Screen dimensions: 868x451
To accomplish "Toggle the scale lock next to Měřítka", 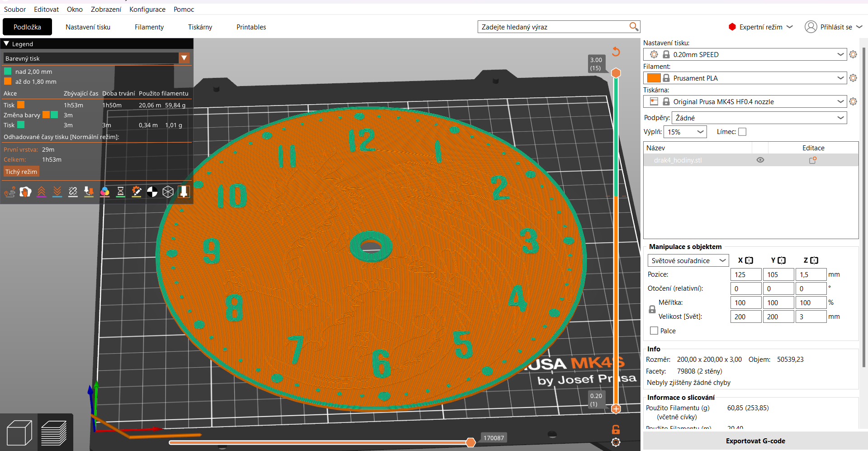I will click(652, 310).
